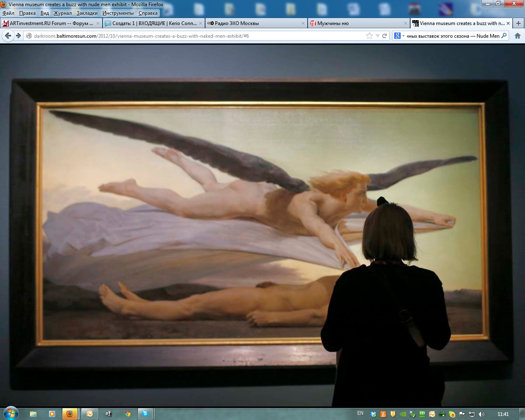525x420 pixels.
Task: Close the Мужчины ню tab
Action: pos(406,23)
